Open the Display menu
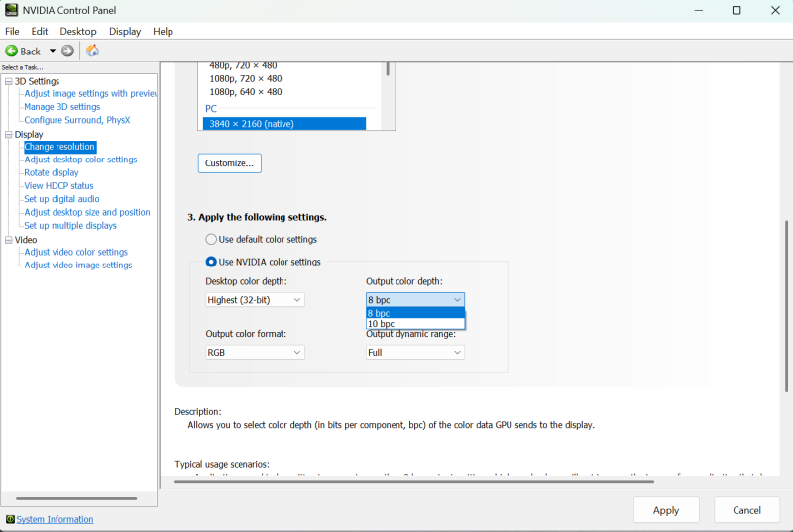 pos(125,32)
